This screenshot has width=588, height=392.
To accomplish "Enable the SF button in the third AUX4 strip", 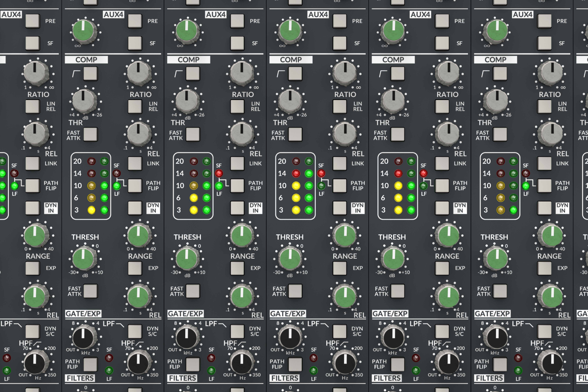I will pyautogui.click(x=339, y=43).
